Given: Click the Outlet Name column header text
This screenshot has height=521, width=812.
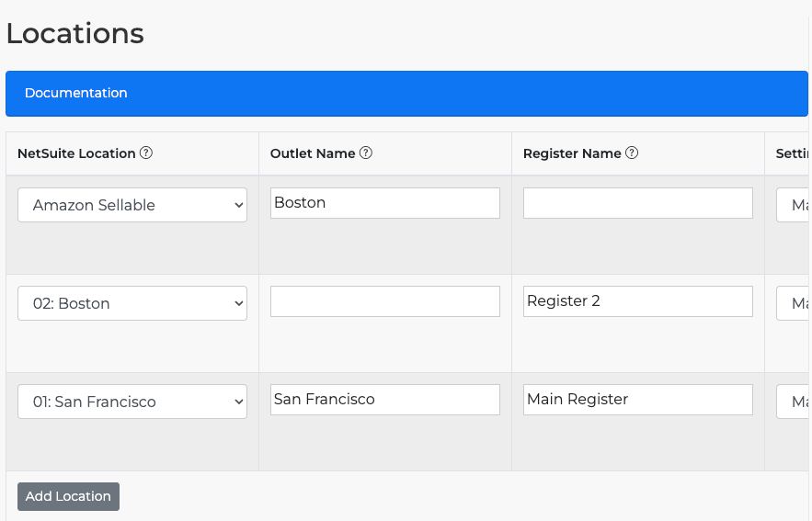Looking at the screenshot, I should [x=313, y=153].
